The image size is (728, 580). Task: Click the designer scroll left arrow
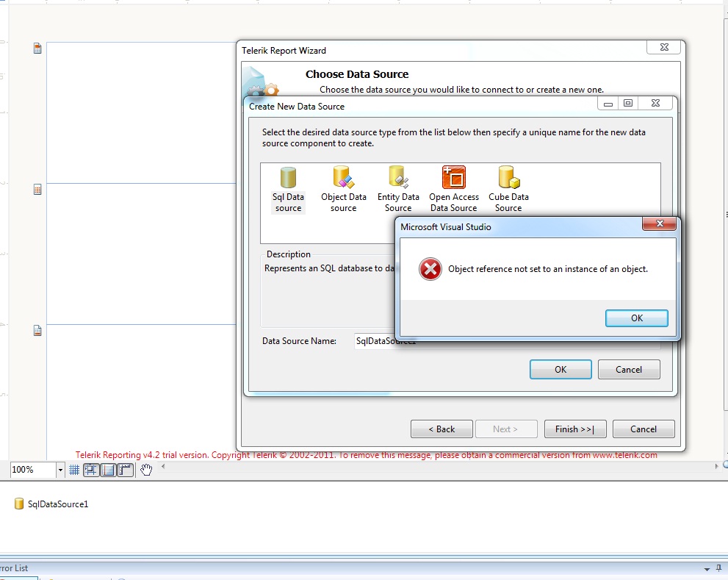pos(163,466)
